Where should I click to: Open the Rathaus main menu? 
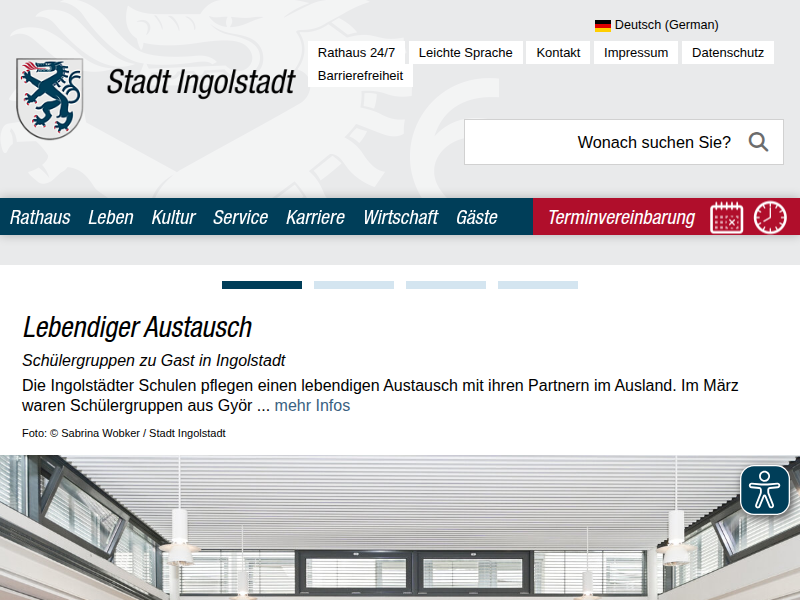[40, 217]
